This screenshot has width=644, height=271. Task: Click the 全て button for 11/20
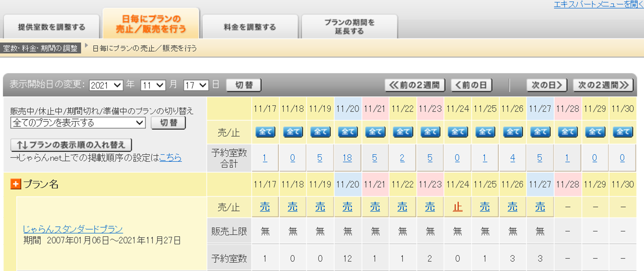(347, 132)
